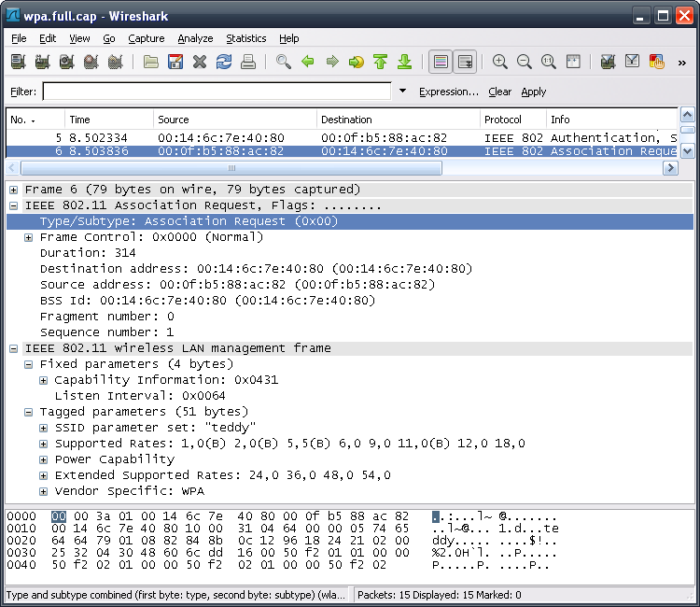Click packet list scroll right arrow
The height and width of the screenshot is (607, 700).
click(670, 168)
